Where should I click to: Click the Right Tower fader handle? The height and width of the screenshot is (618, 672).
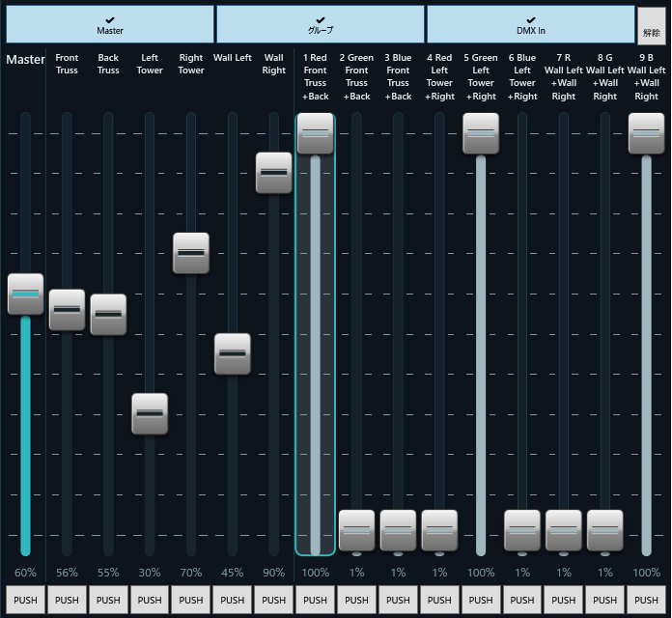(191, 253)
